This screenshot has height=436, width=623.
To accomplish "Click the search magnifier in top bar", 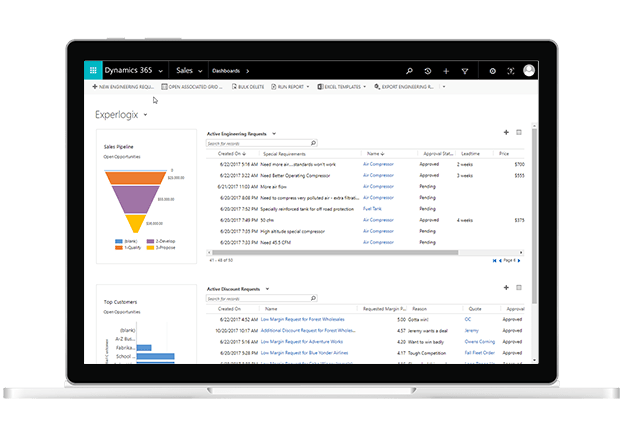I will pos(409,71).
